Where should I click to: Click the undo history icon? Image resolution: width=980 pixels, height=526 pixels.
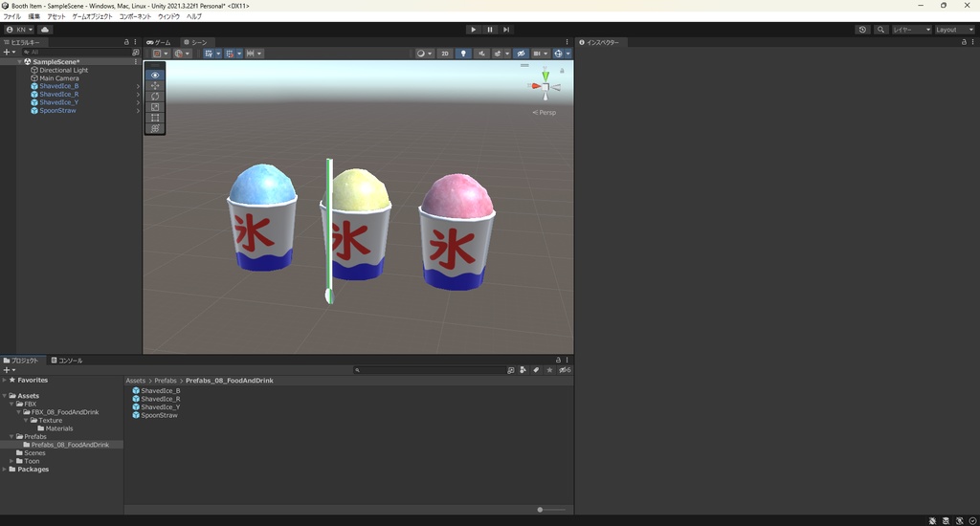click(862, 30)
